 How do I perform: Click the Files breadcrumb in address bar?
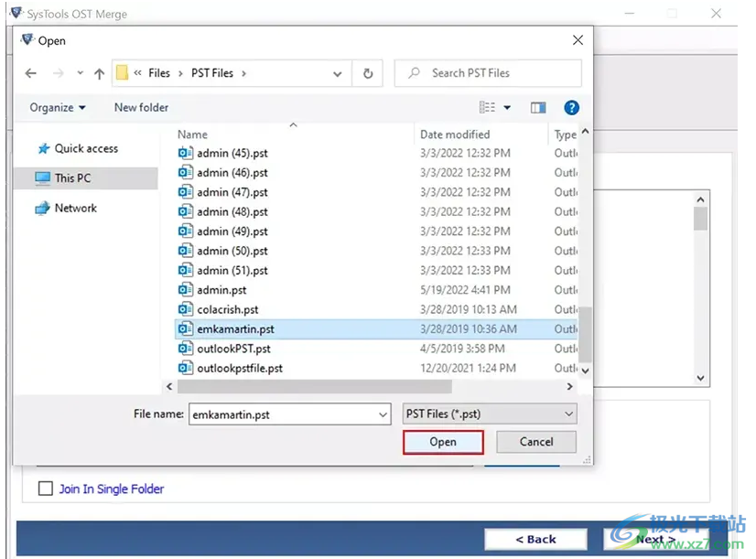coord(159,73)
